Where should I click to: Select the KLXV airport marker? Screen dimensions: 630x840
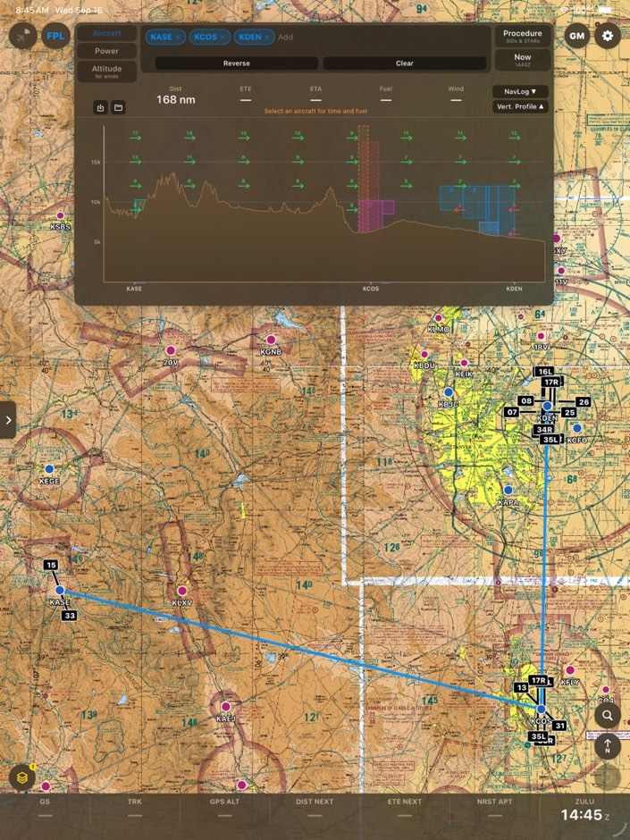point(182,591)
